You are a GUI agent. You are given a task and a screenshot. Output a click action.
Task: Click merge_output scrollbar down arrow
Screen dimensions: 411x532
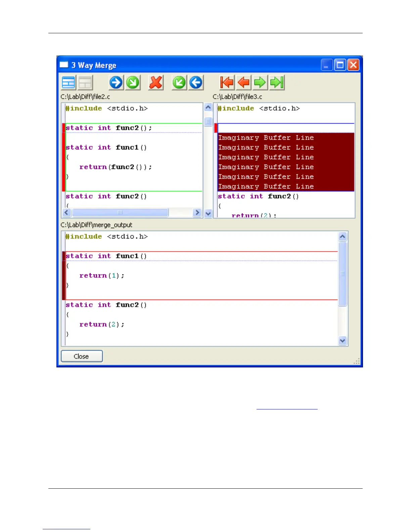[x=342, y=341]
